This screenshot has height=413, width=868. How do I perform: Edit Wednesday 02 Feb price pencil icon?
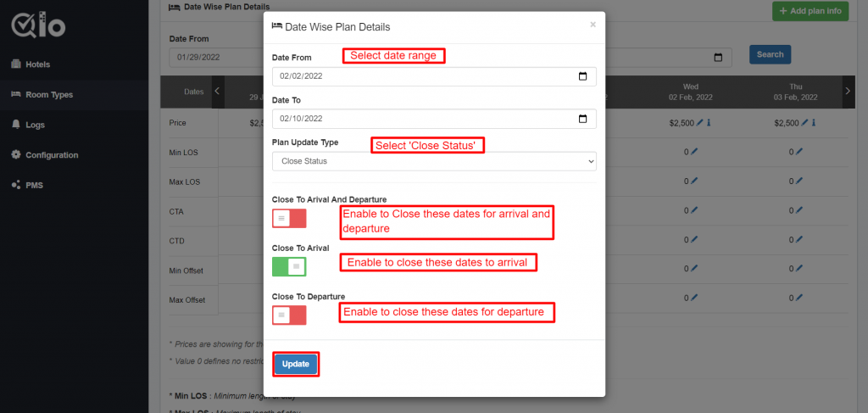(699, 123)
